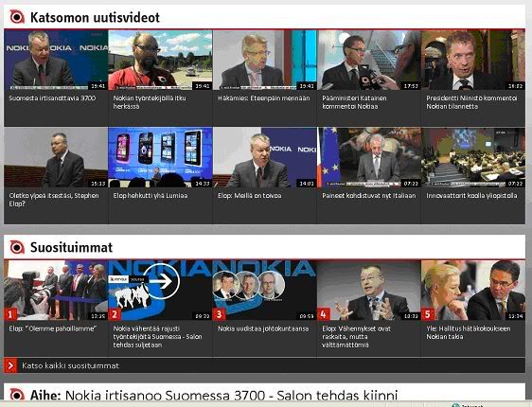Screen dimensions: 532x407
Task: Click title text 'Innovaattorit koolla yliopistolla'
Action: tap(471, 196)
